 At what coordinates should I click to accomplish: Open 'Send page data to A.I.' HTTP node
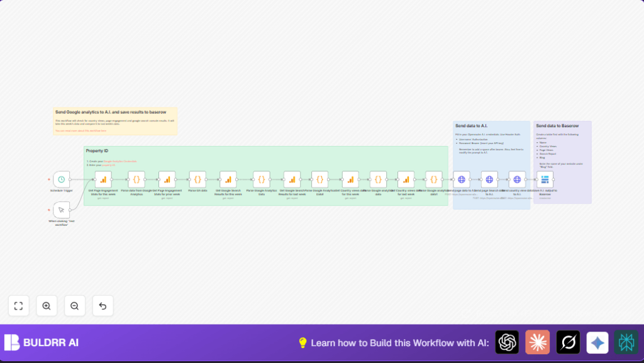tap(462, 179)
